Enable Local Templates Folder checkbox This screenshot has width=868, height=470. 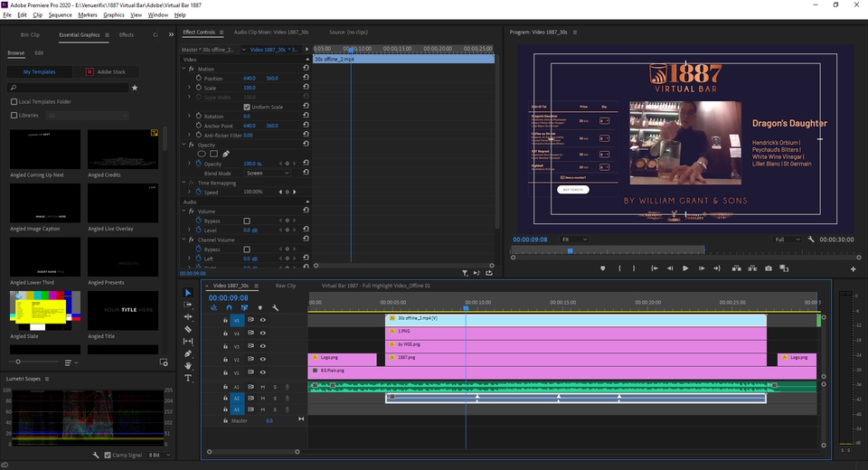pyautogui.click(x=14, y=101)
